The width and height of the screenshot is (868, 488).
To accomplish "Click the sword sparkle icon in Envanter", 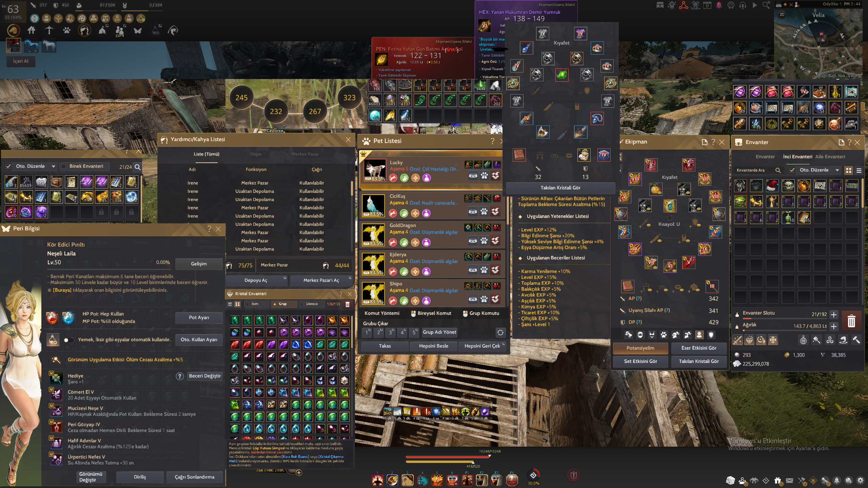I will [x=738, y=340].
